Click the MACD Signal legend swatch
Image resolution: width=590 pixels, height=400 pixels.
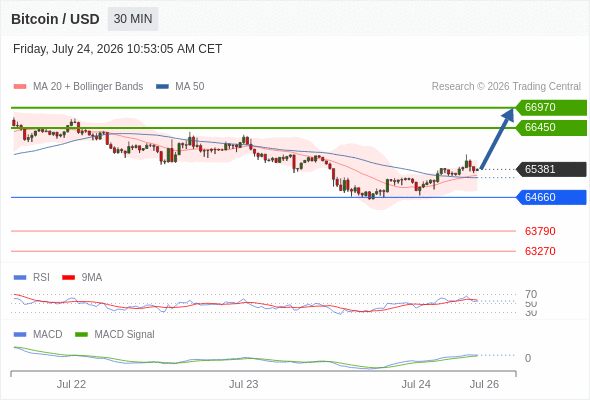pos(81,335)
